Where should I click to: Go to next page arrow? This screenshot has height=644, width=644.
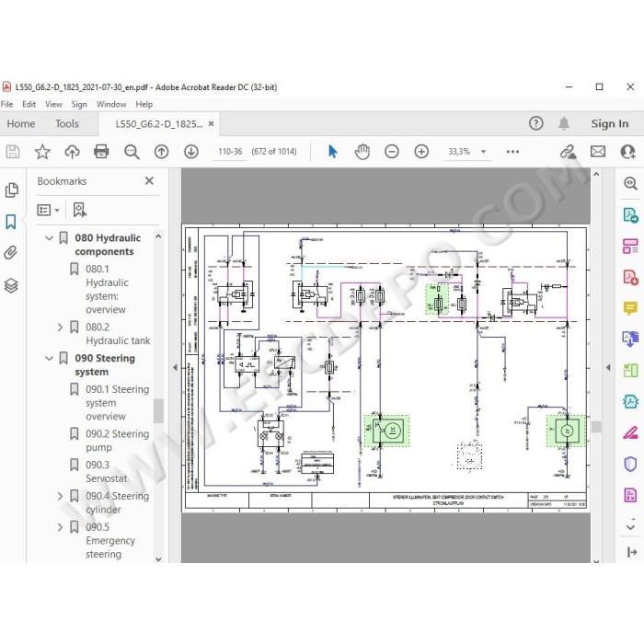(191, 152)
